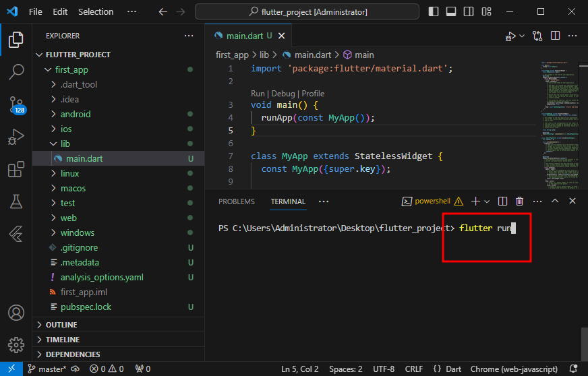Open the Customize Layout icon
Viewport: 588px width, 376px height.
click(486, 11)
